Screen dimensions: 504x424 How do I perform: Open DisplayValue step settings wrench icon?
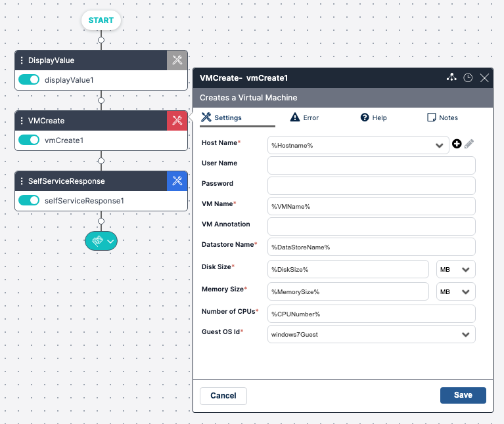click(x=177, y=60)
